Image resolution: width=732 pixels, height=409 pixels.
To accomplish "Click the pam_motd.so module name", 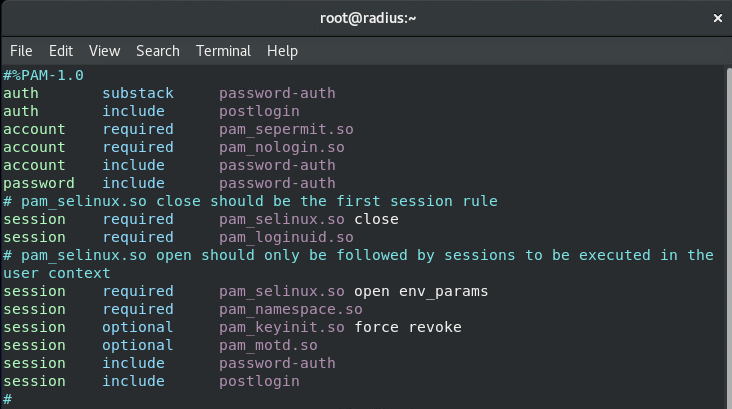I will pyautogui.click(x=268, y=345).
